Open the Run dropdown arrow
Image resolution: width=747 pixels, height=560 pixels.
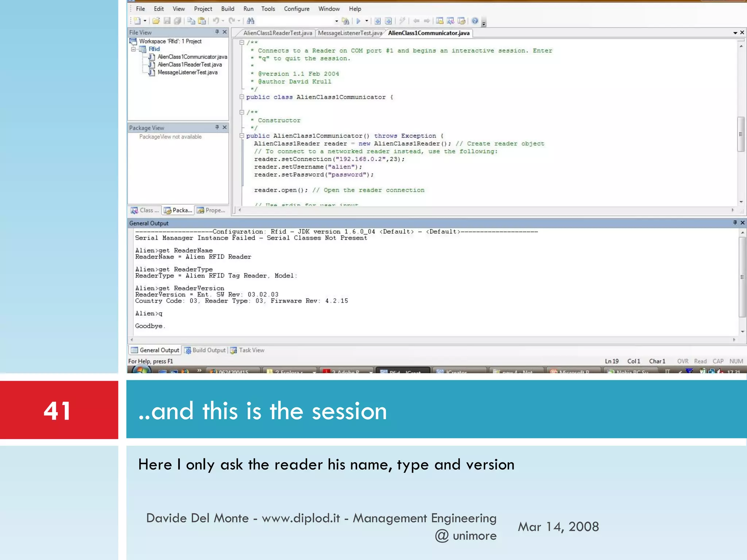click(367, 21)
